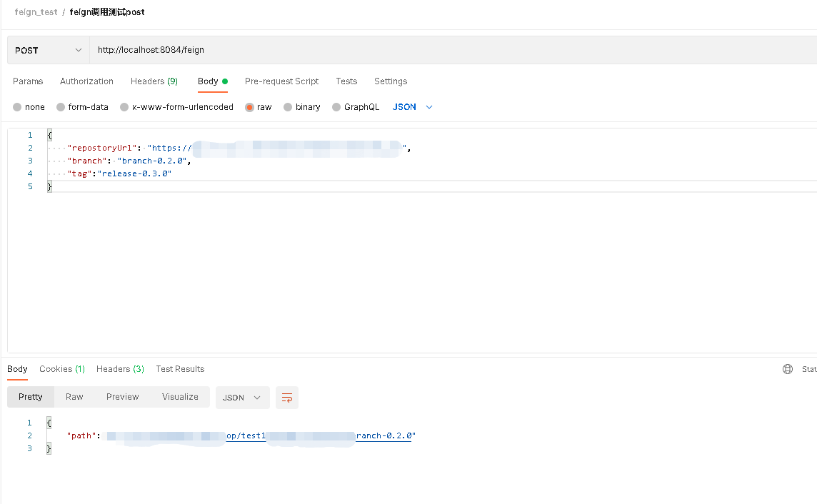Open the Test Results tab

[x=179, y=369]
